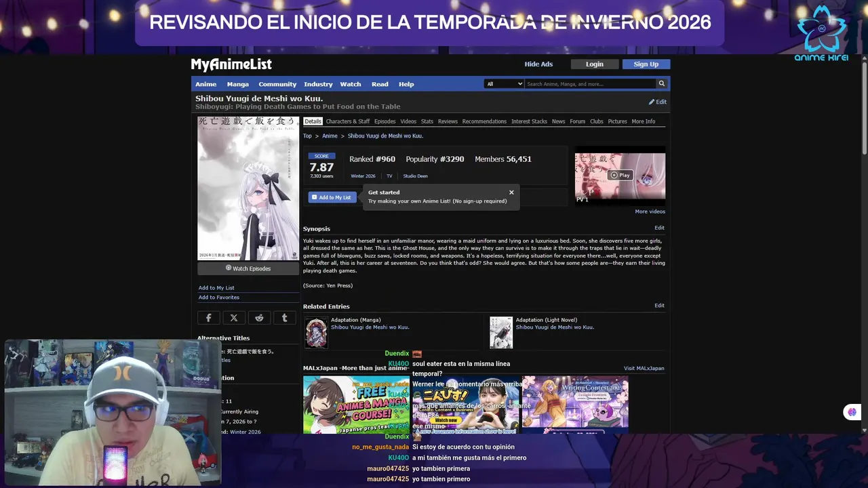Share on Tumblr icon
Screen dimensions: 868x488
pyautogui.click(x=285, y=317)
